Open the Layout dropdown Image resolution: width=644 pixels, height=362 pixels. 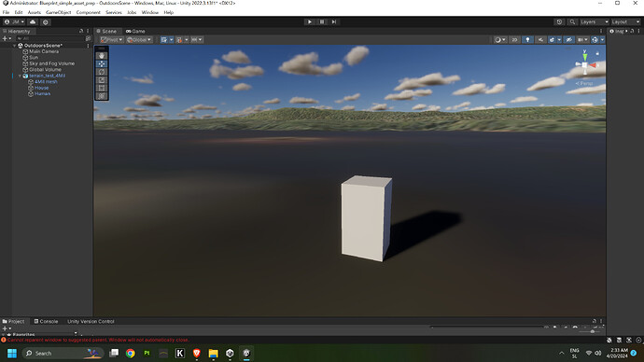click(625, 21)
